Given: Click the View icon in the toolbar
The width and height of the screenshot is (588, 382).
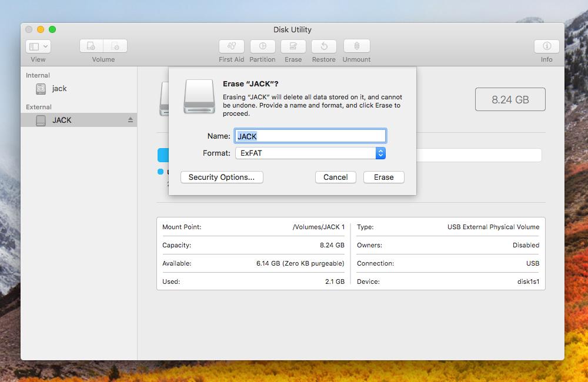Looking at the screenshot, I should tap(34, 46).
